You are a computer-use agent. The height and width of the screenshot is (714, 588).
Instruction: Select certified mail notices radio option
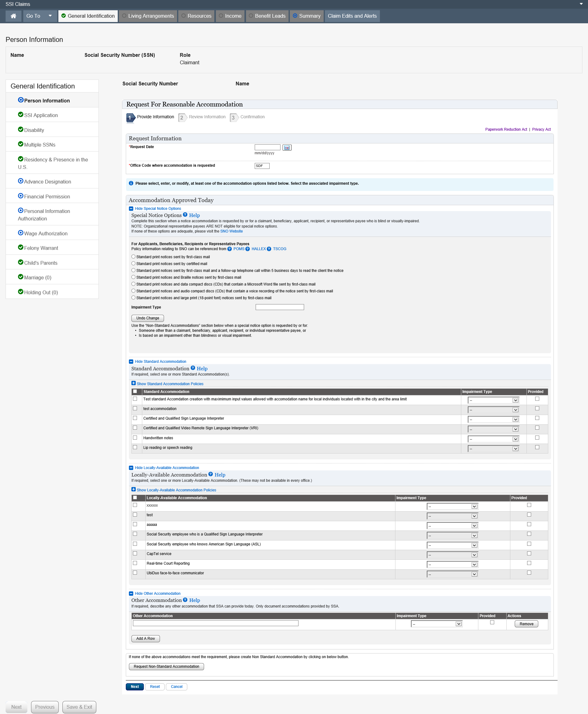point(134,264)
